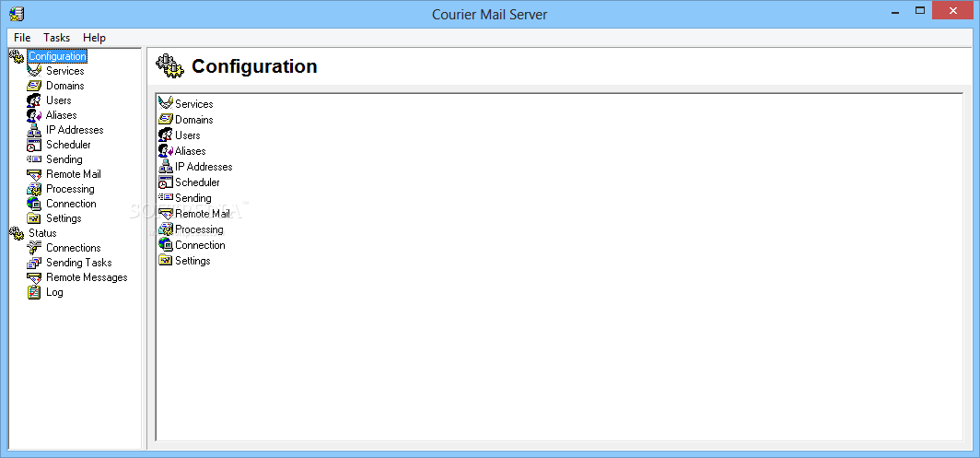Image resolution: width=980 pixels, height=458 pixels.
Task: Select Connections under Status
Action: pyautogui.click(x=73, y=248)
